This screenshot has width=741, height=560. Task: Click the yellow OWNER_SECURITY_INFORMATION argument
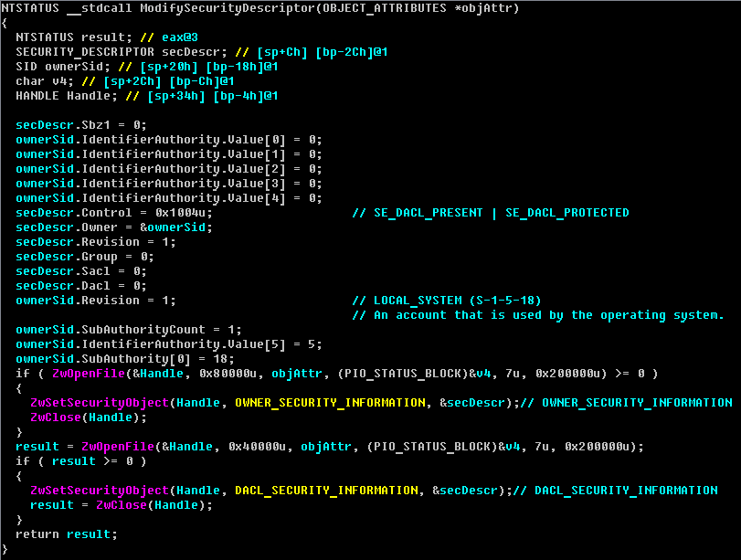point(330,403)
